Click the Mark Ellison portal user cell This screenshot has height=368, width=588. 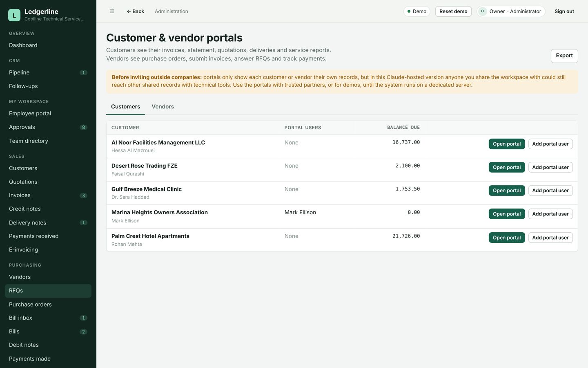[300, 213]
